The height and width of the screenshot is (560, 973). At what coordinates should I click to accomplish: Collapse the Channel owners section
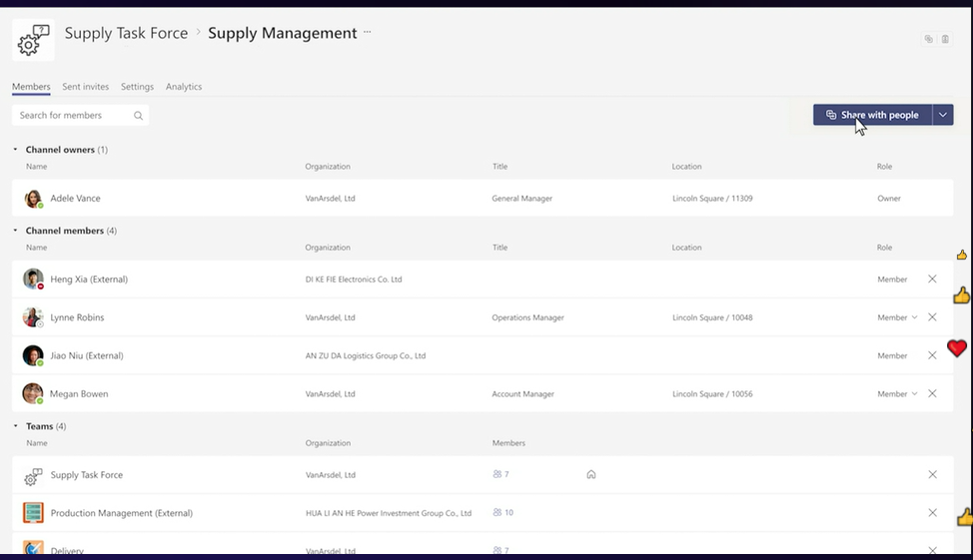coord(16,150)
